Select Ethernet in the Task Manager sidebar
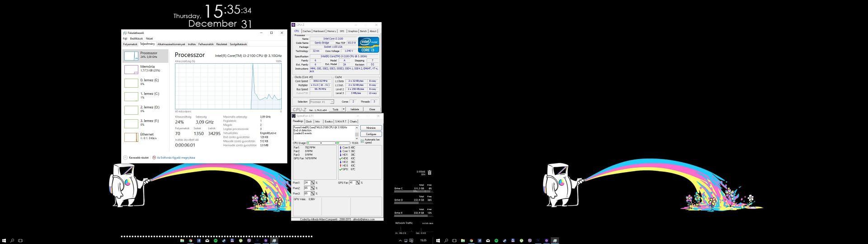Screen dimensions: 868x244 [x=146, y=136]
